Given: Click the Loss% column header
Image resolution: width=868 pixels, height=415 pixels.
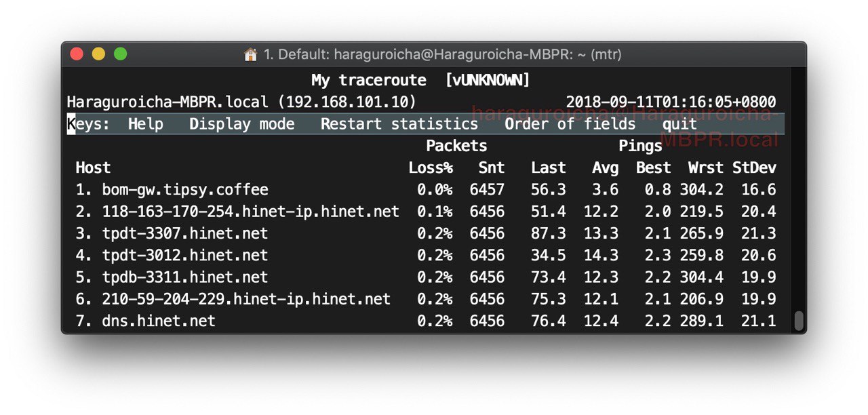Looking at the screenshot, I should point(431,167).
